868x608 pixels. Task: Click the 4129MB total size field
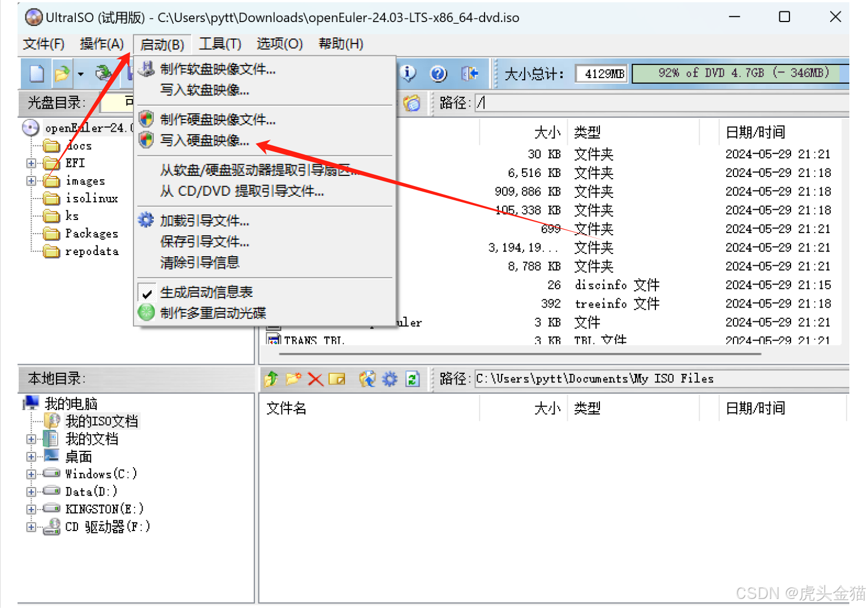pos(602,74)
